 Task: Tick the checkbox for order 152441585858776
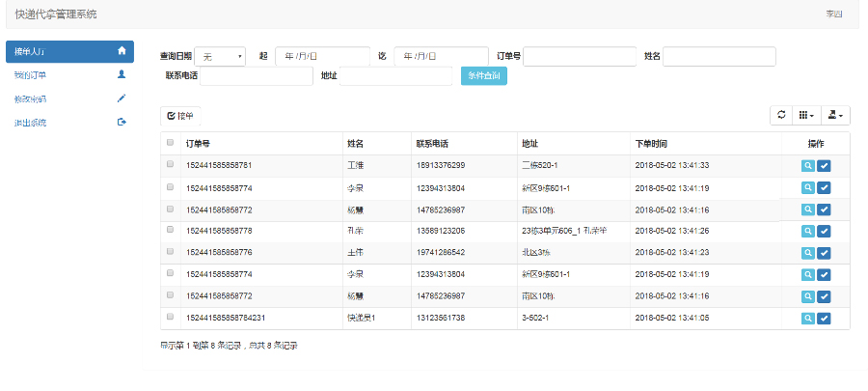pos(170,251)
